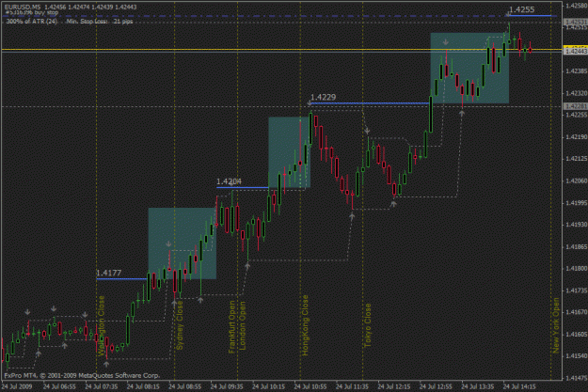Click the '24 Jul 12:55' time axis label
The height and width of the screenshot is (392, 588).
(436, 386)
